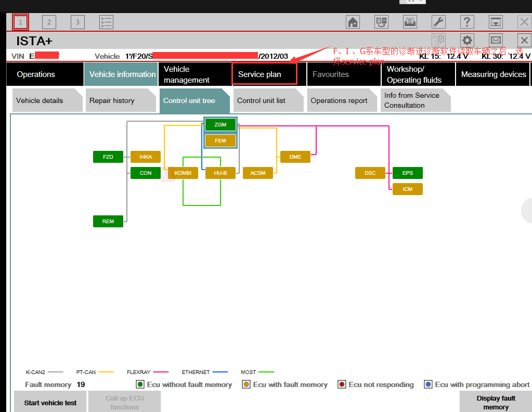Image resolution: width=532 pixels, height=412 pixels.
Task: Click the envelope mail icon
Action: tap(496, 41)
